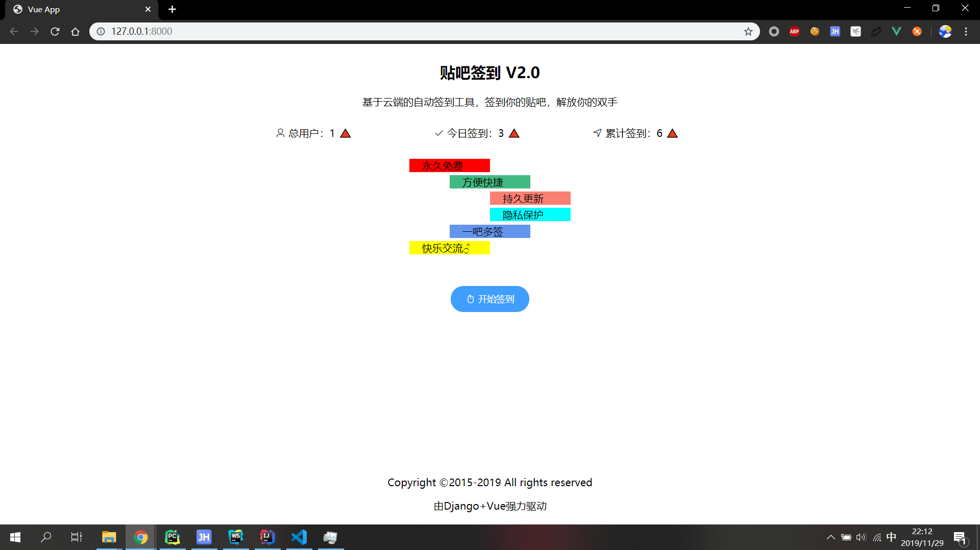Open the Windows Start menu
Screen dimensions: 980x550
[15, 537]
